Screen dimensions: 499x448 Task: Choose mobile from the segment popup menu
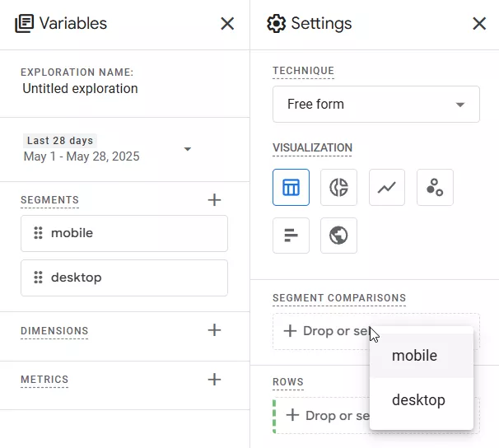pyautogui.click(x=422, y=356)
